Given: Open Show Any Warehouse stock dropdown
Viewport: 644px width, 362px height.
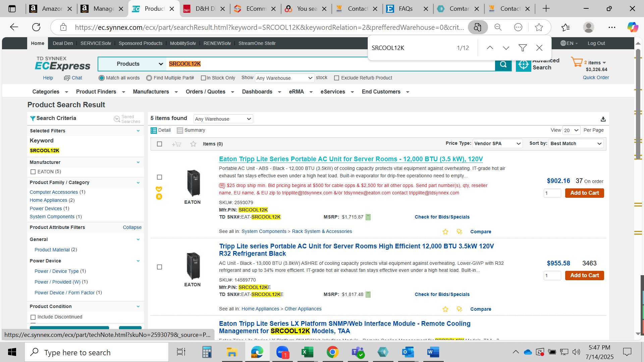Looking at the screenshot, I should coord(284,78).
